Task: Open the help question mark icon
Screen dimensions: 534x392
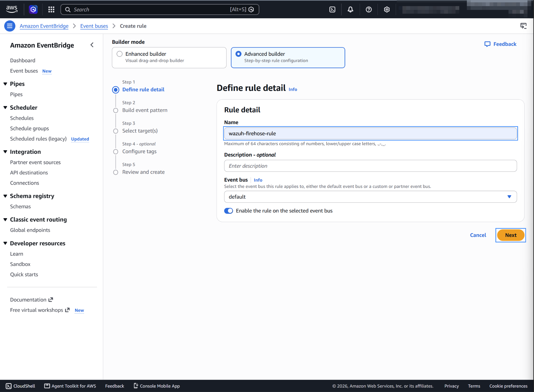Action: tap(369, 10)
